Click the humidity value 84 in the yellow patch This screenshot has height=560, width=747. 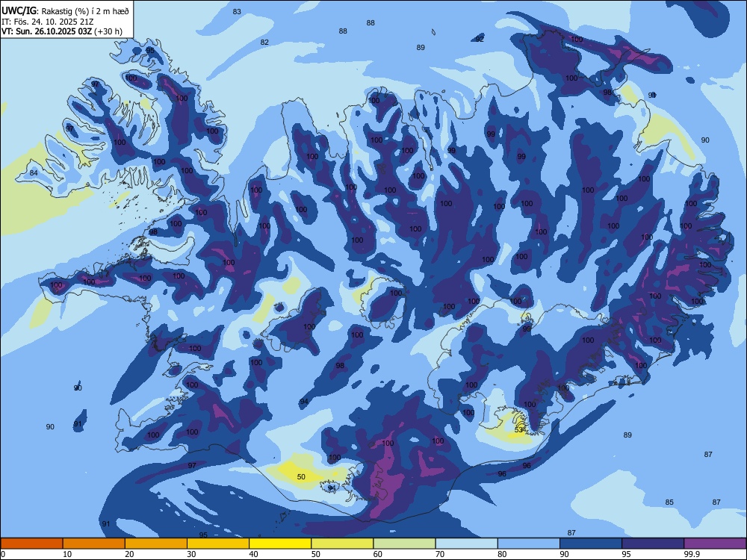(x=34, y=173)
